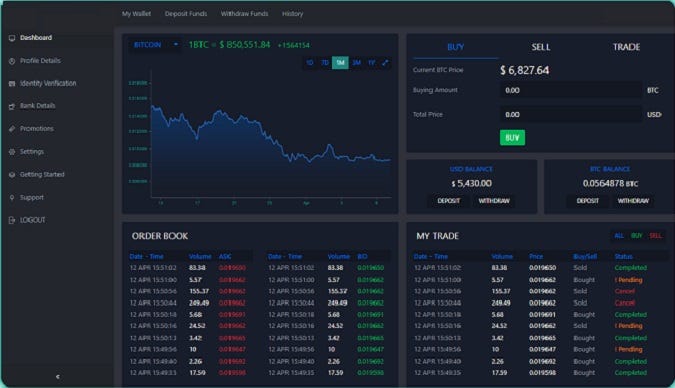Click the Bank Details sidebar icon
This screenshot has width=675, height=388.
point(12,106)
